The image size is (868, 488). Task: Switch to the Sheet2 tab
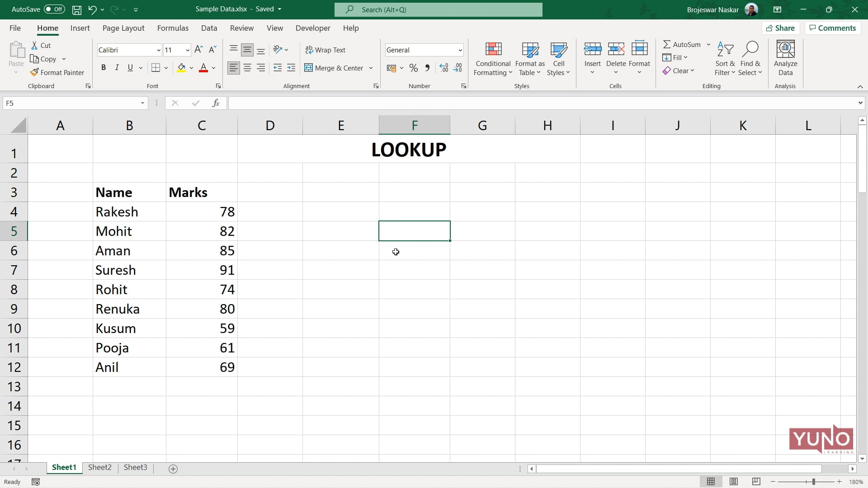(99, 467)
